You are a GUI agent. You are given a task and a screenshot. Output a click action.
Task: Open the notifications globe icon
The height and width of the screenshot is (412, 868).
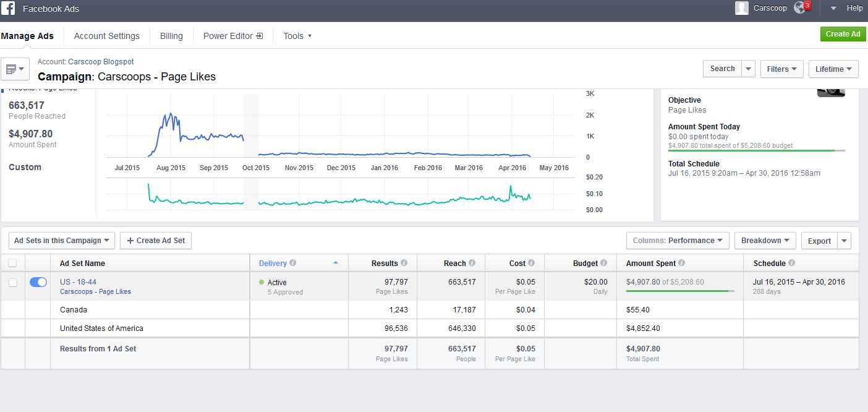[x=801, y=8]
